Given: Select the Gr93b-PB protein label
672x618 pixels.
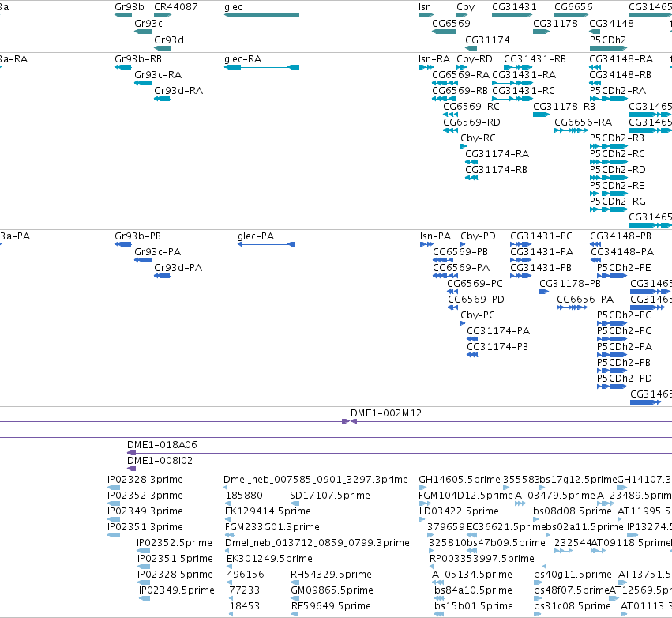Looking at the screenshot, I should pos(137,236).
